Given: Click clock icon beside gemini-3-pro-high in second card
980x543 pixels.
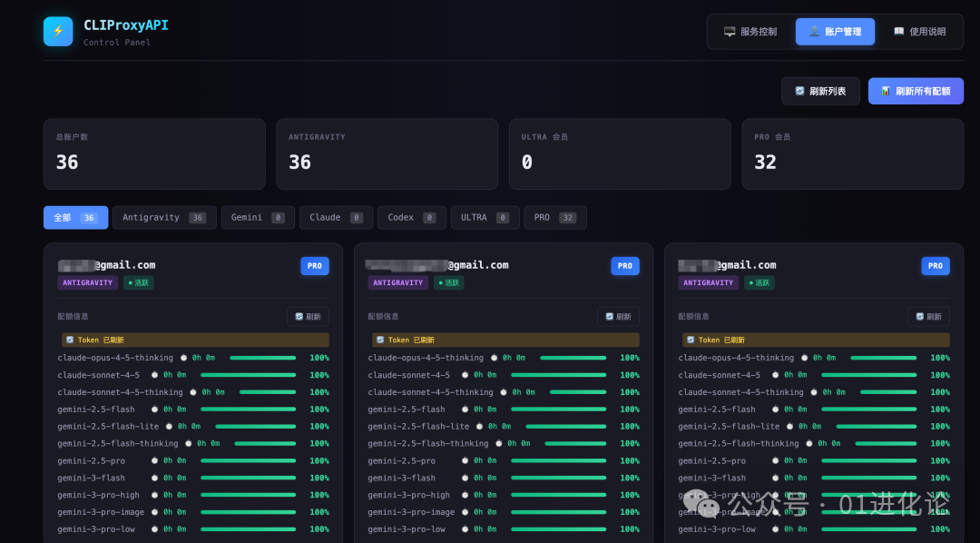Looking at the screenshot, I should (465, 495).
